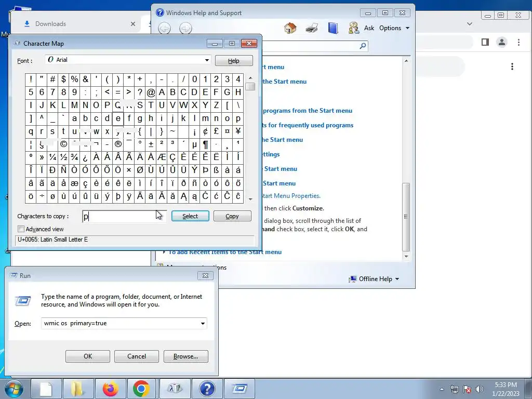
Task: Close the Downloads tab in Chrome
Action: [x=133, y=24]
